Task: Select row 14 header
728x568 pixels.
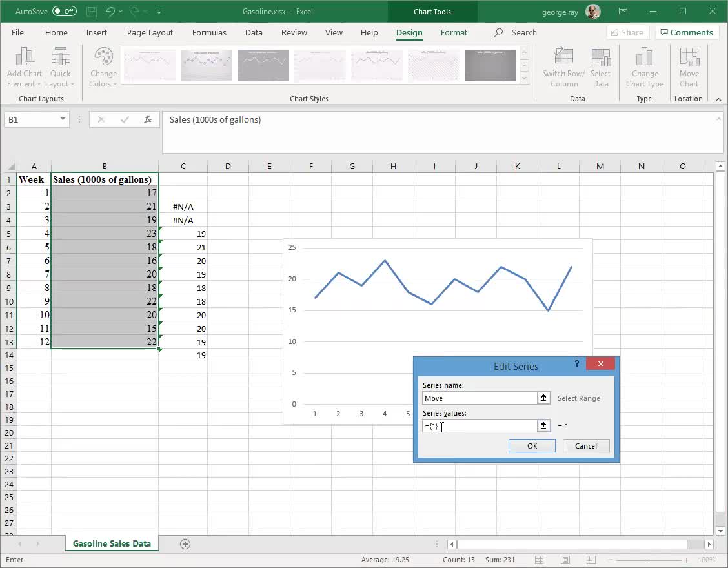Action: [9, 355]
